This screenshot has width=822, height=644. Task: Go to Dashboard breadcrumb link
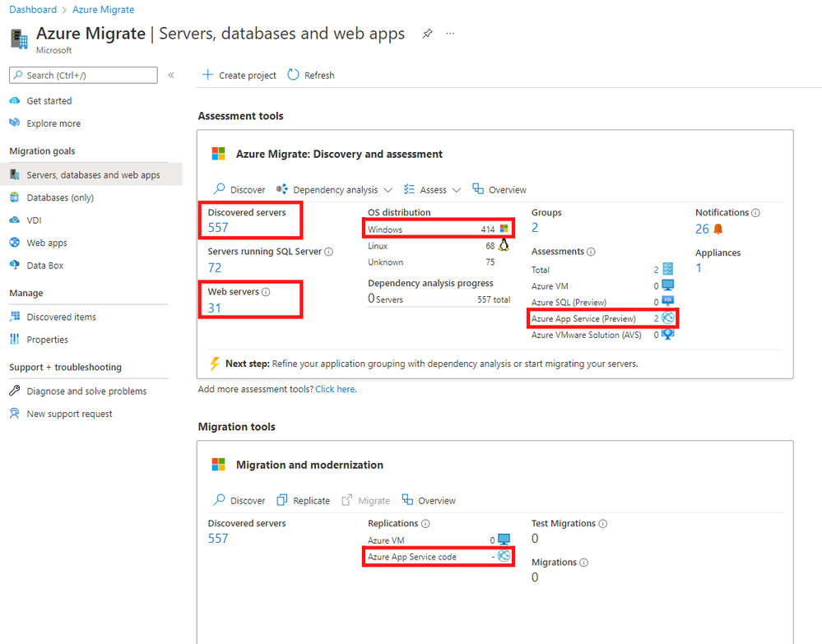point(33,9)
